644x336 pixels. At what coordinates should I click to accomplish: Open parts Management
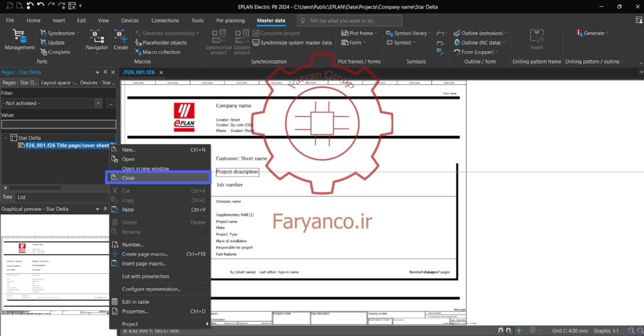tap(19, 40)
